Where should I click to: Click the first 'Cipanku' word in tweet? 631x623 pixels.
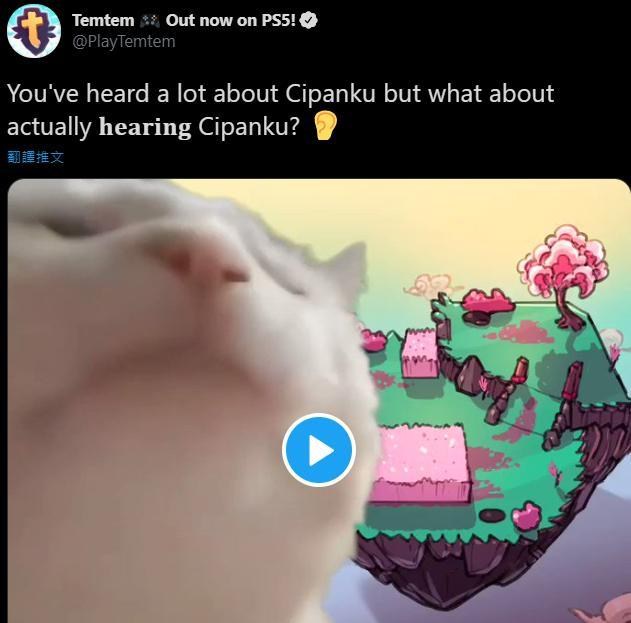[330, 94]
